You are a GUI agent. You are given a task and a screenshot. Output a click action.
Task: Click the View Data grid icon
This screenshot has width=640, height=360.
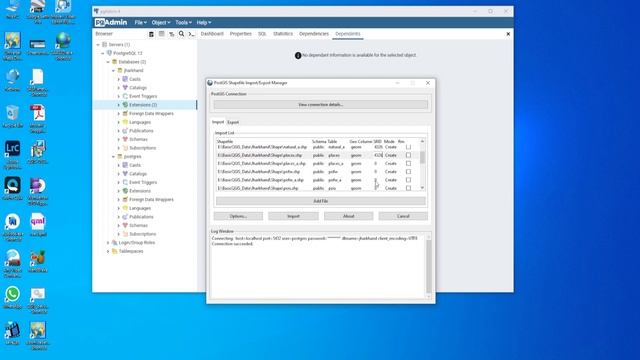[x=162, y=34]
